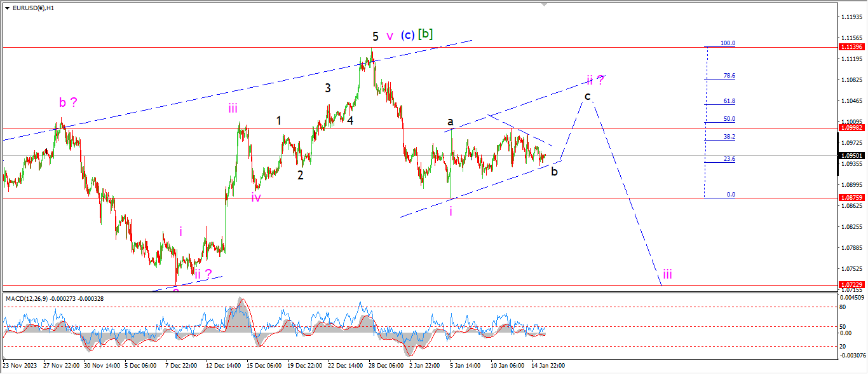Click the '19 Dec 22:00' time label
Screen dimensions: 868x374
pyautogui.click(x=305, y=366)
